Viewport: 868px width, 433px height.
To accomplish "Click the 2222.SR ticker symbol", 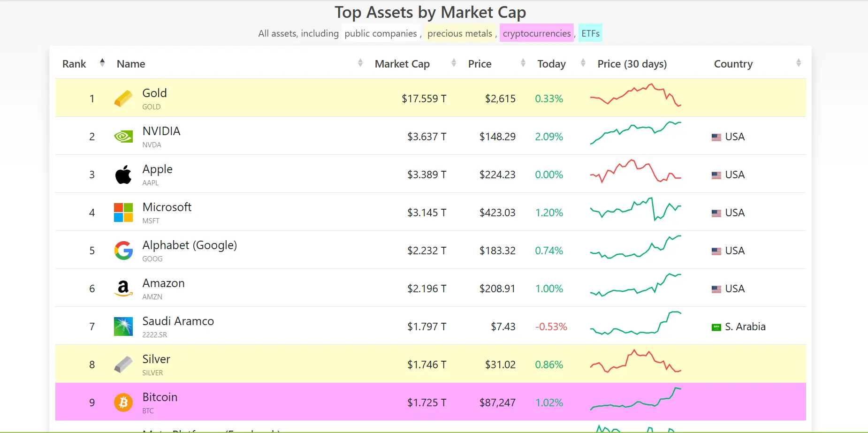I will click(x=155, y=335).
